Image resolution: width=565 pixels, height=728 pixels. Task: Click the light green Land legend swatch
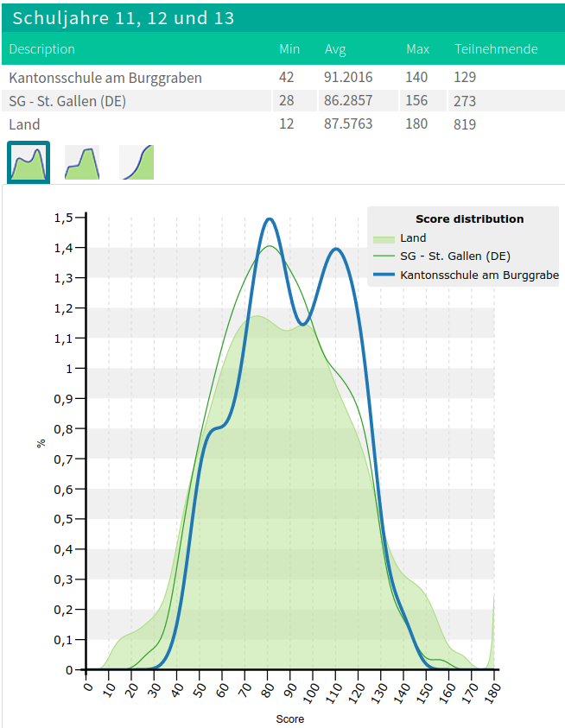click(x=384, y=238)
